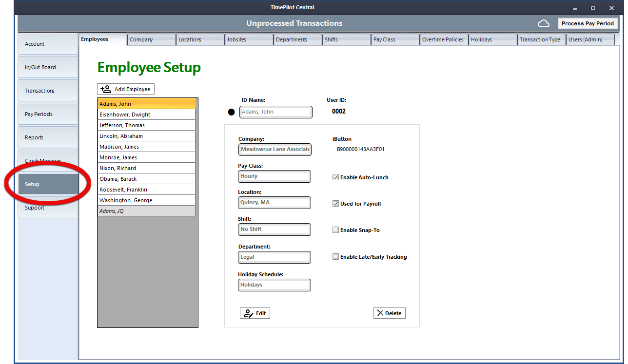This screenshot has width=628, height=364.
Task: Click the cloud sync icon
Action: pyautogui.click(x=544, y=23)
